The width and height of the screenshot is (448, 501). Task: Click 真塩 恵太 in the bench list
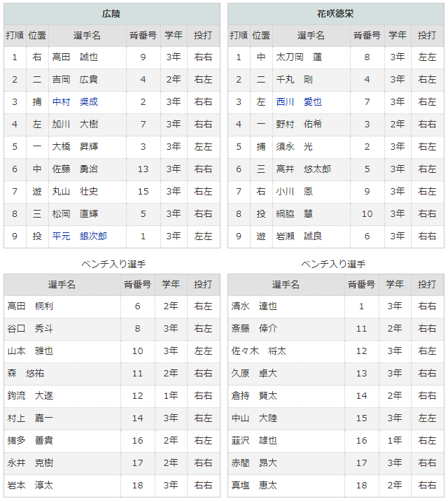pyautogui.click(x=254, y=486)
